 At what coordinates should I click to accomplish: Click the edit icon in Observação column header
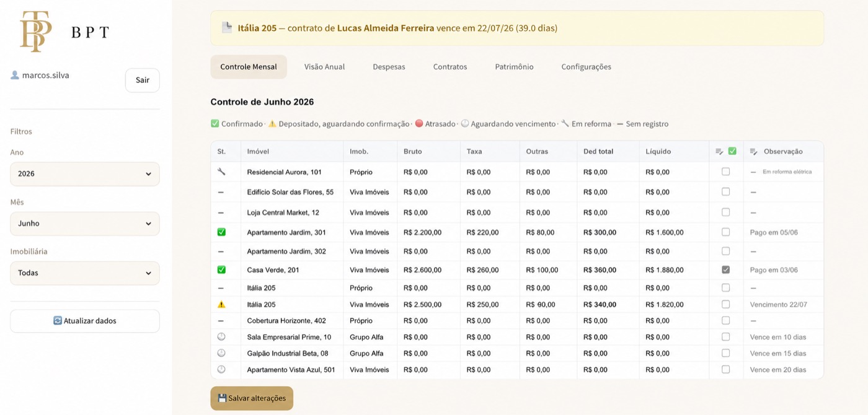tap(754, 151)
